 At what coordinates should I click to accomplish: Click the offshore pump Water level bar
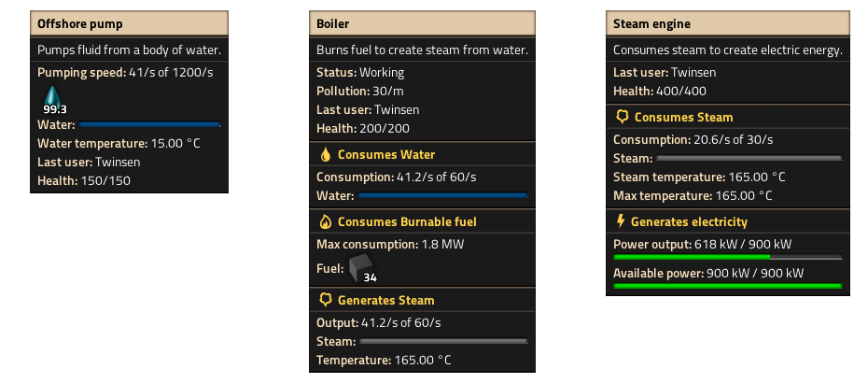pyautogui.click(x=149, y=125)
